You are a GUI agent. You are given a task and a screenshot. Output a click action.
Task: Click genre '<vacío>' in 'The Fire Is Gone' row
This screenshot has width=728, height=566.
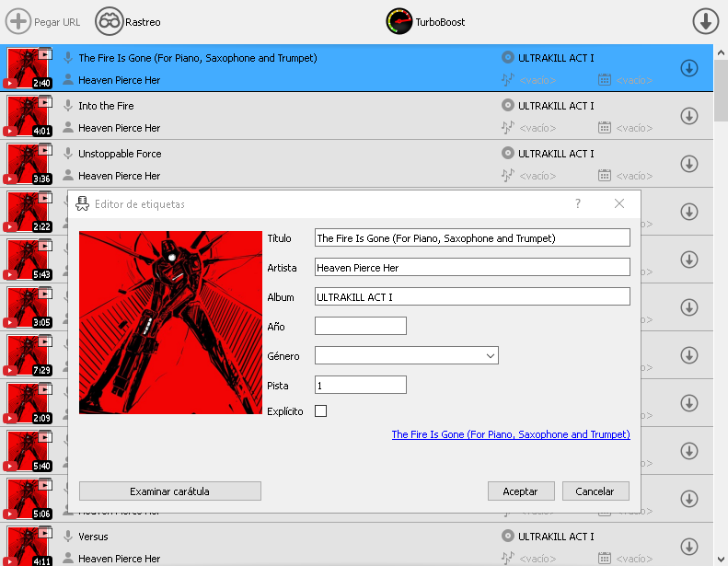coord(537,80)
